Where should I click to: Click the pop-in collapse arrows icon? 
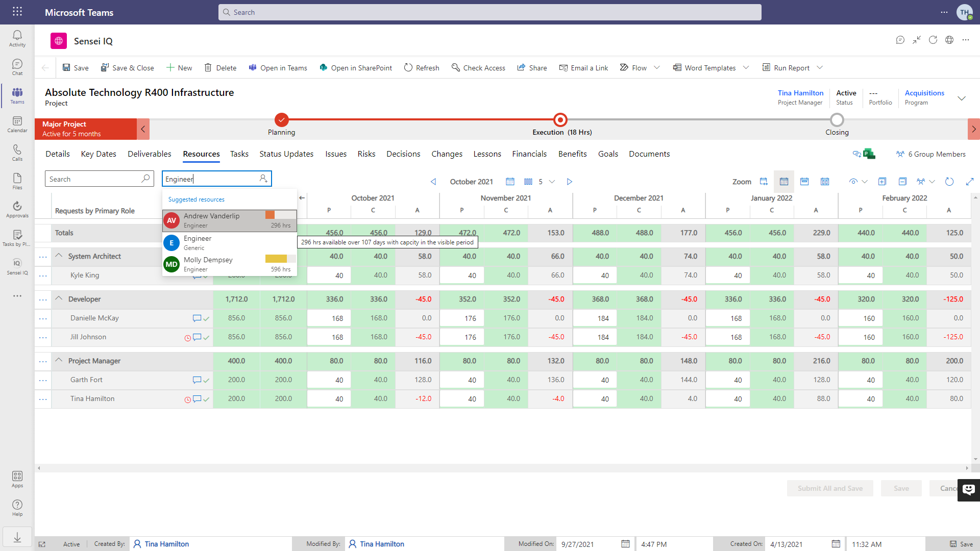(x=917, y=40)
